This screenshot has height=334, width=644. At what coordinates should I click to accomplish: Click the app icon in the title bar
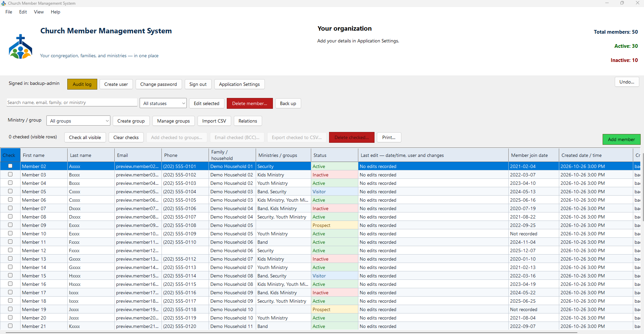4,3
